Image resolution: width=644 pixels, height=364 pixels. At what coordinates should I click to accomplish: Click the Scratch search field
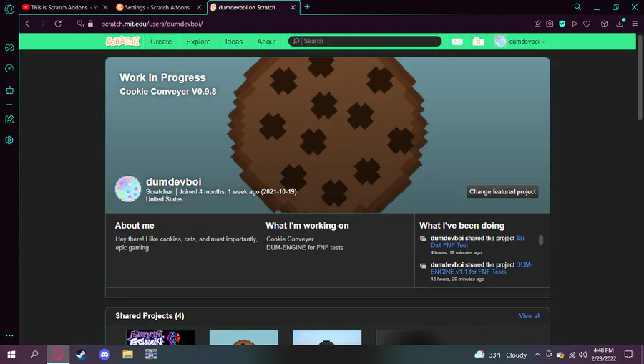click(x=365, y=41)
